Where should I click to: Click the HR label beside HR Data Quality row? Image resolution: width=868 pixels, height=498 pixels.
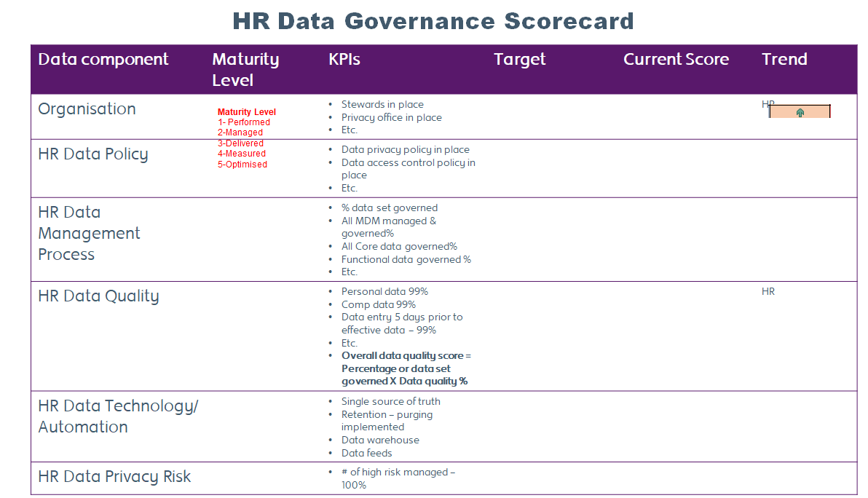768,290
